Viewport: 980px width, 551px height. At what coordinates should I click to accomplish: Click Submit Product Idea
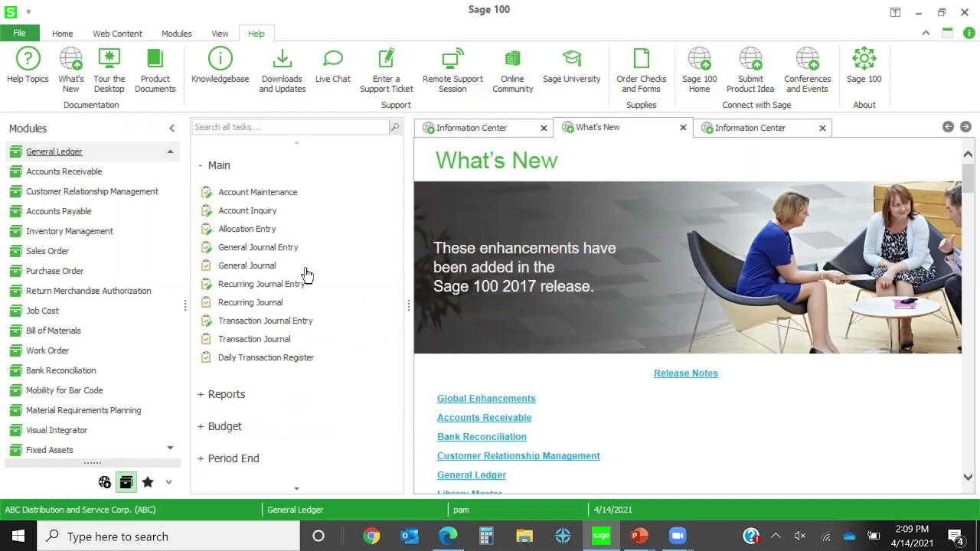coord(750,69)
